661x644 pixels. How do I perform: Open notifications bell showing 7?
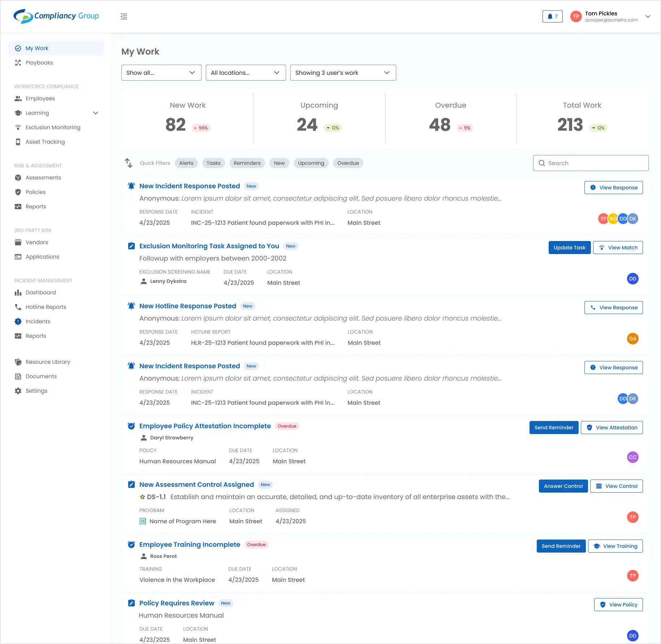point(552,16)
